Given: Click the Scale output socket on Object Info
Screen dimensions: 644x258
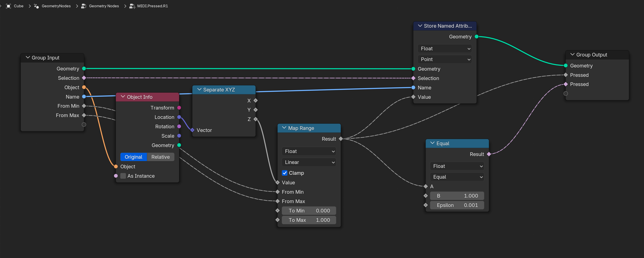Looking at the screenshot, I should [179, 136].
